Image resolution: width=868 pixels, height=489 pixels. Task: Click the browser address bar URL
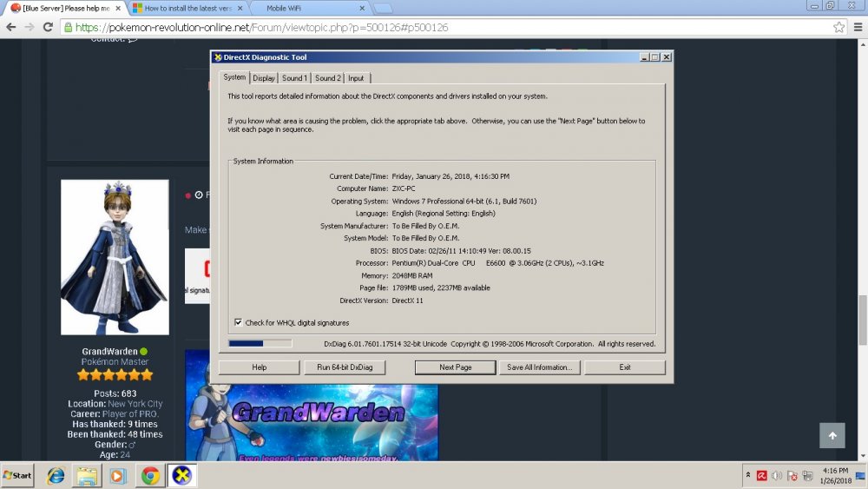click(260, 27)
